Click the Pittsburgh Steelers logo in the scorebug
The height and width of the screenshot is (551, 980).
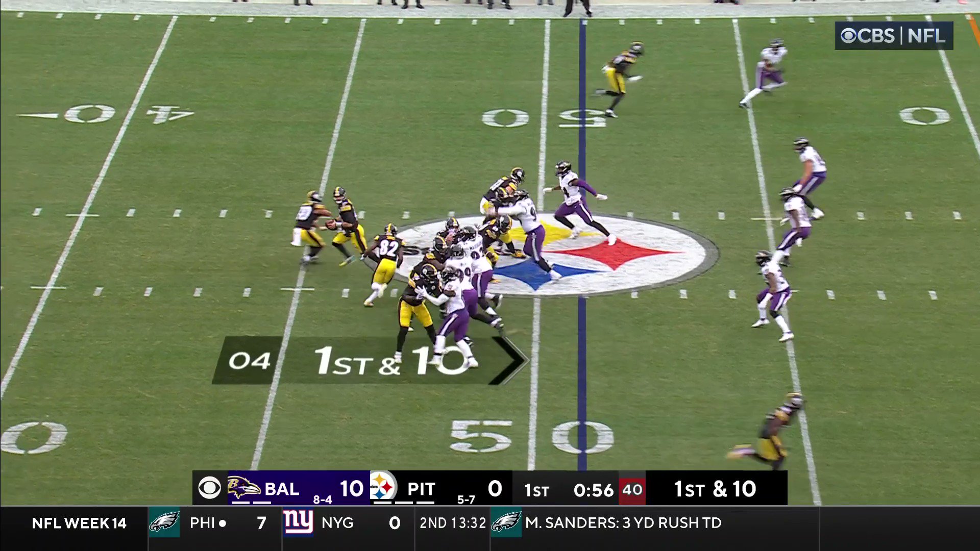tap(383, 486)
